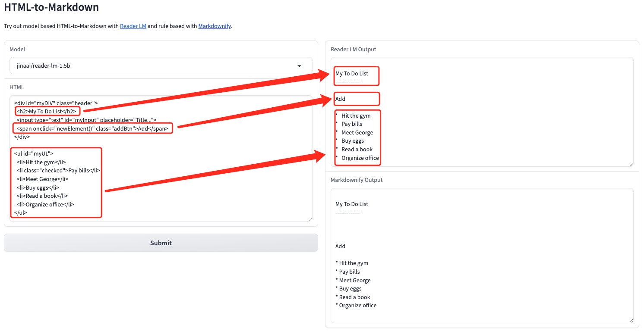The height and width of the screenshot is (331, 644).
Task: Click the Read a book li line
Action: [42, 196]
